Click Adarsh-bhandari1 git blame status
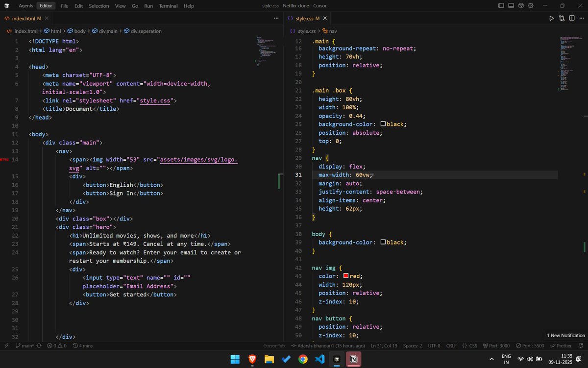The height and width of the screenshot is (368, 588). (327, 345)
